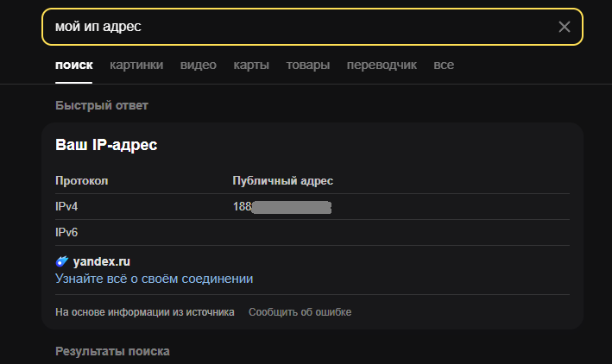Click the 'Результаты поиска' section label
The width and height of the screenshot is (612, 364).
tap(112, 351)
